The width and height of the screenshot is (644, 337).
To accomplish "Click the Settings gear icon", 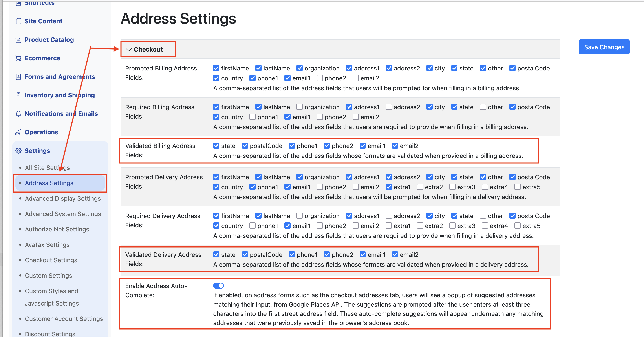I will [x=18, y=151].
